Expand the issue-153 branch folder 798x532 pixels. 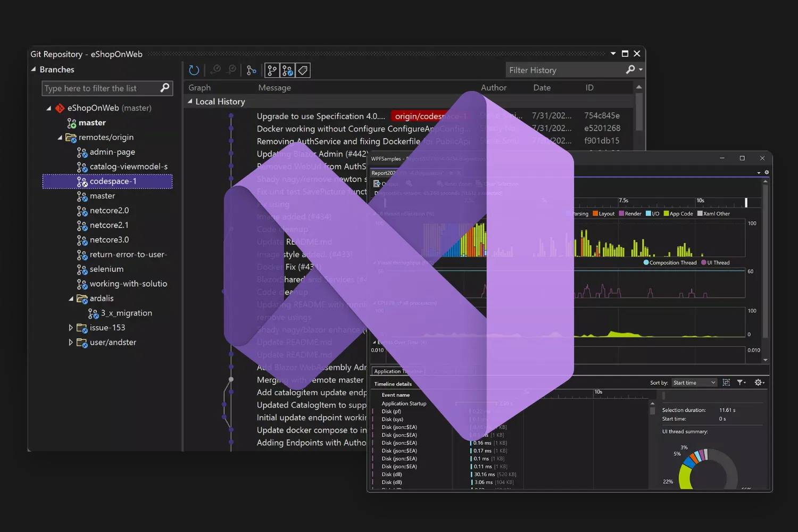point(71,327)
